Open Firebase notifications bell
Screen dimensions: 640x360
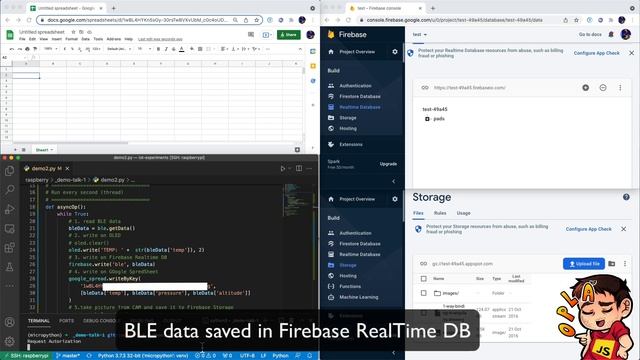pos(611,35)
